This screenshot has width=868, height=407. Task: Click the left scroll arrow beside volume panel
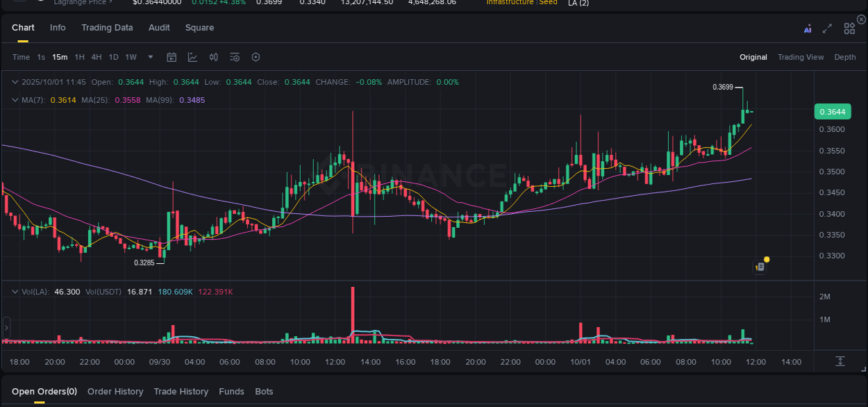pos(6,326)
